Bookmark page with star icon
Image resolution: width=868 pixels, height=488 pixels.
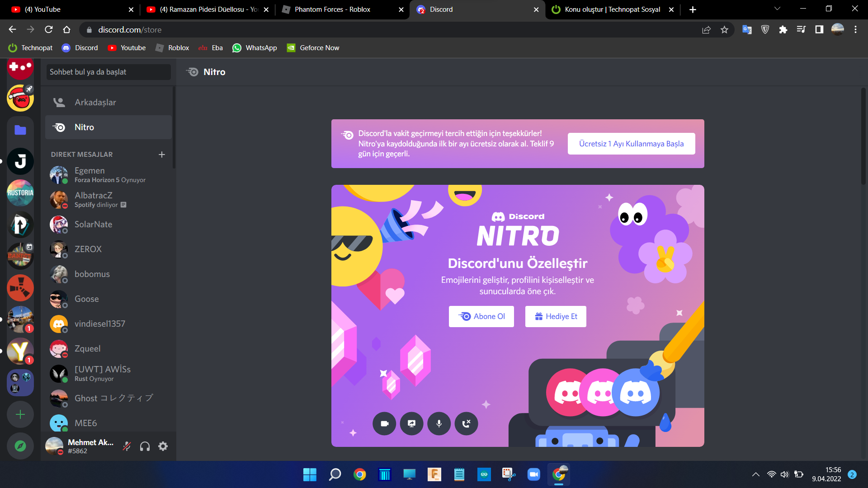tap(724, 30)
